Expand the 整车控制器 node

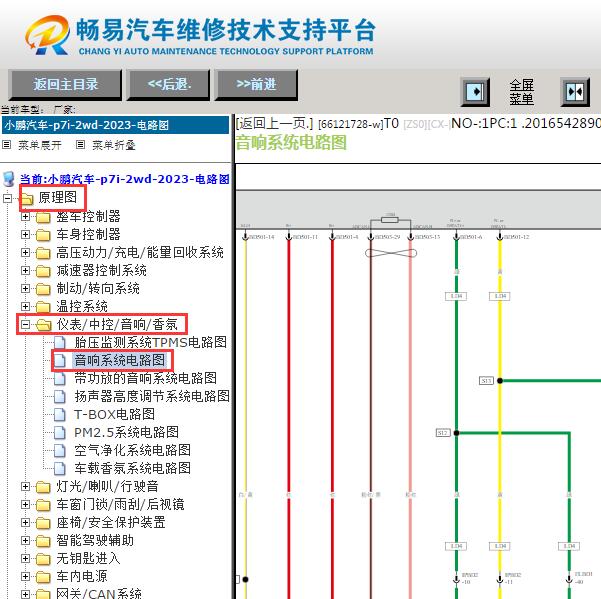[x=25, y=217]
